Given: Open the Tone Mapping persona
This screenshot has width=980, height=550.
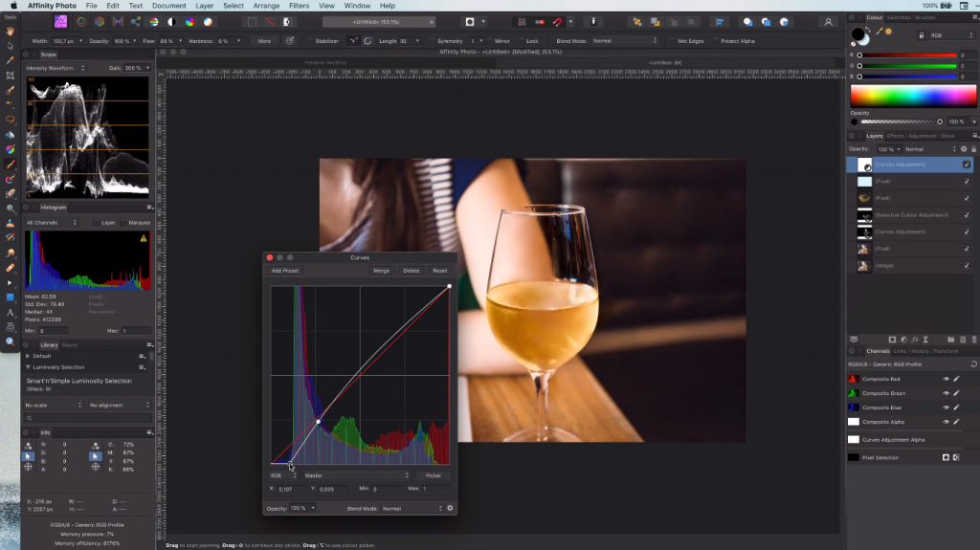Looking at the screenshot, I should [118, 22].
